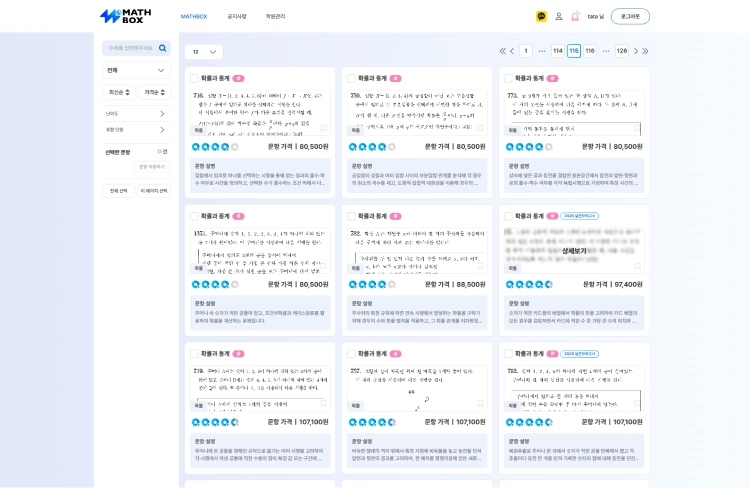Click the 2026 tag on 97,400원 card

pyautogui.click(x=579, y=216)
